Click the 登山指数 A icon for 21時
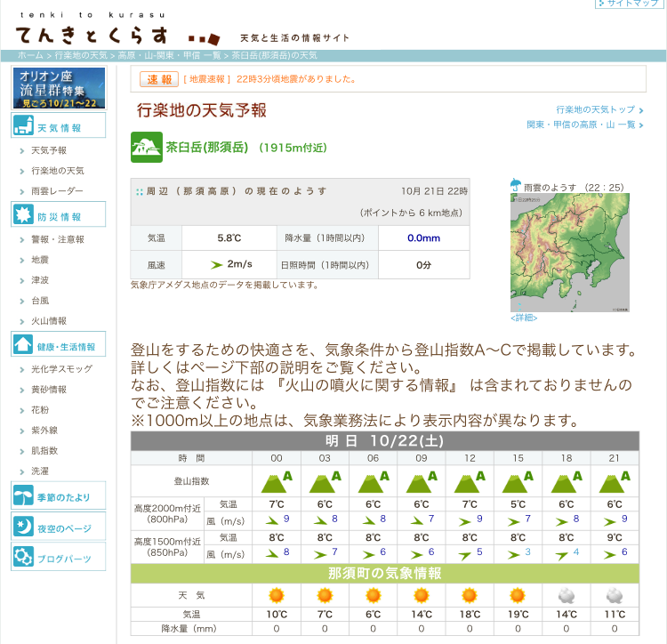 (x=615, y=481)
